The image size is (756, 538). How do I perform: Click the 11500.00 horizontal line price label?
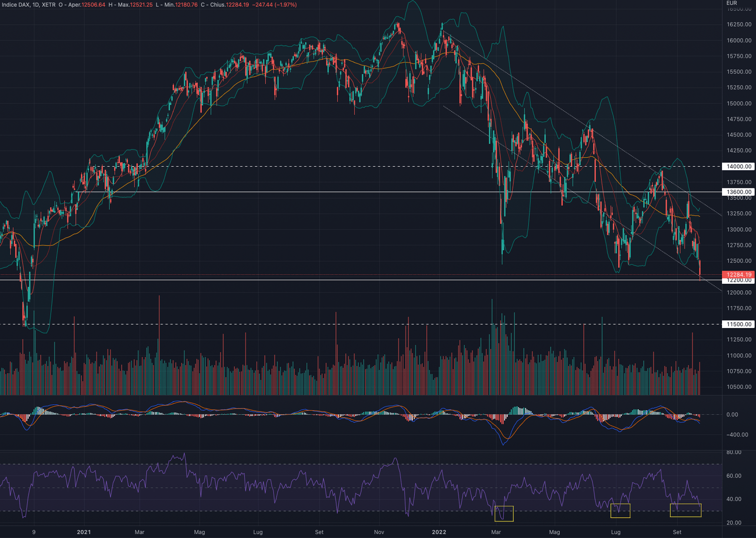click(739, 324)
